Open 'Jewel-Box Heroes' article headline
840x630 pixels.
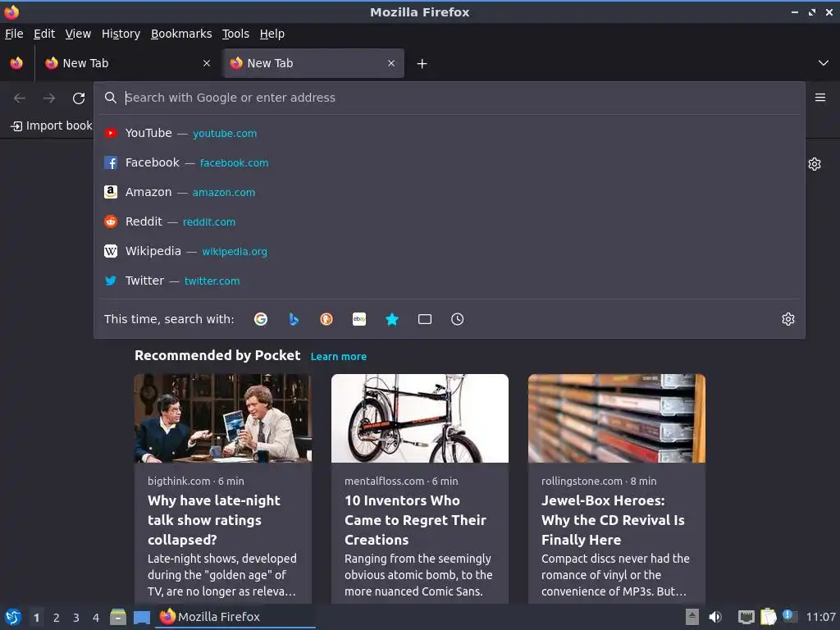[x=613, y=520]
